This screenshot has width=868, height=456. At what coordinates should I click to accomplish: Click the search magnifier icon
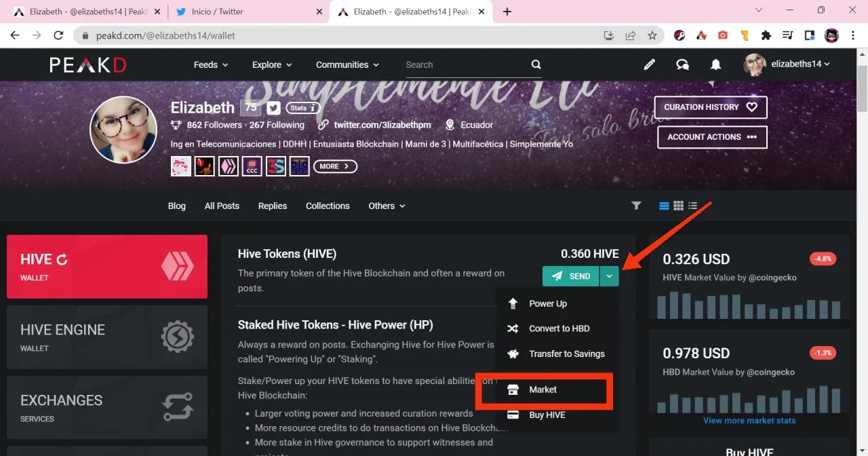point(536,64)
